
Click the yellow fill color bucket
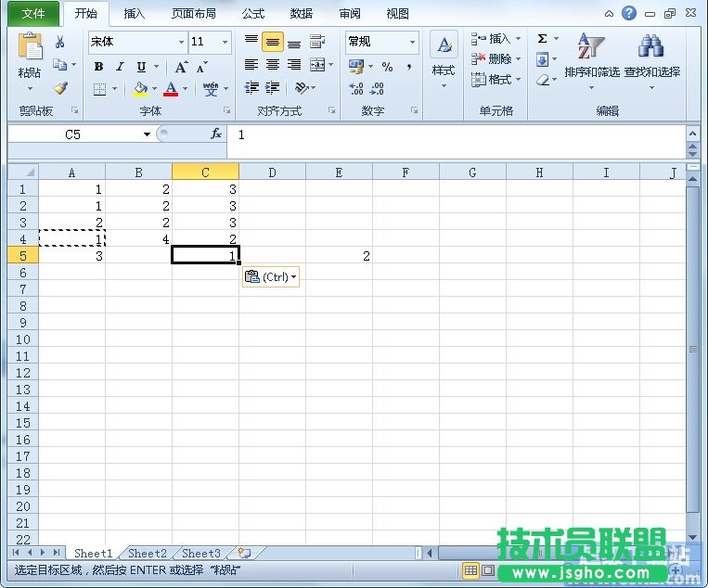click(140, 89)
